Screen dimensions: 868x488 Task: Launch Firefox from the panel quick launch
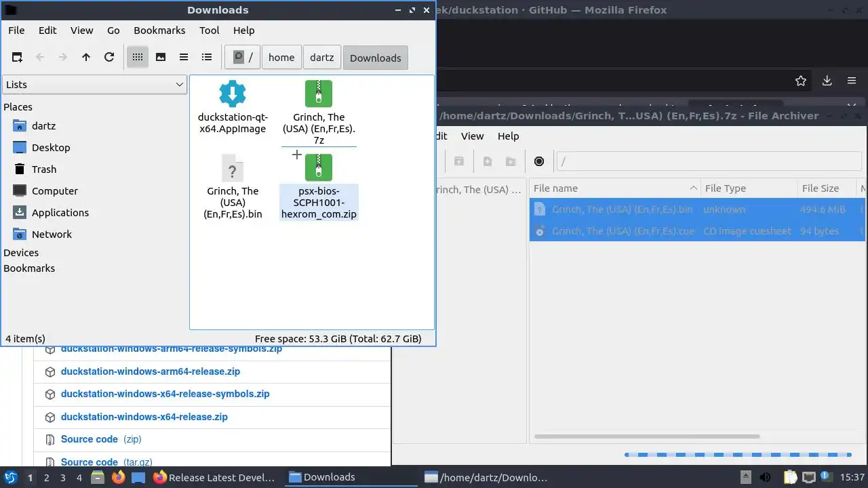tap(118, 478)
